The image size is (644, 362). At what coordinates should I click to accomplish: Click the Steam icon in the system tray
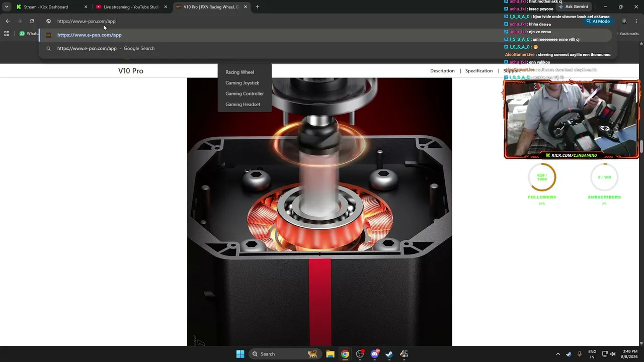pyautogui.click(x=569, y=354)
